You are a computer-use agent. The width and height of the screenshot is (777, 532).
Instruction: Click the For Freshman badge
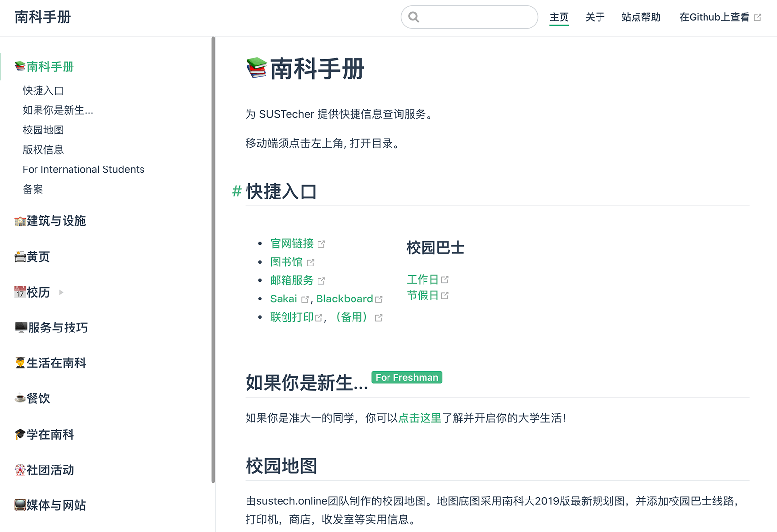click(407, 377)
